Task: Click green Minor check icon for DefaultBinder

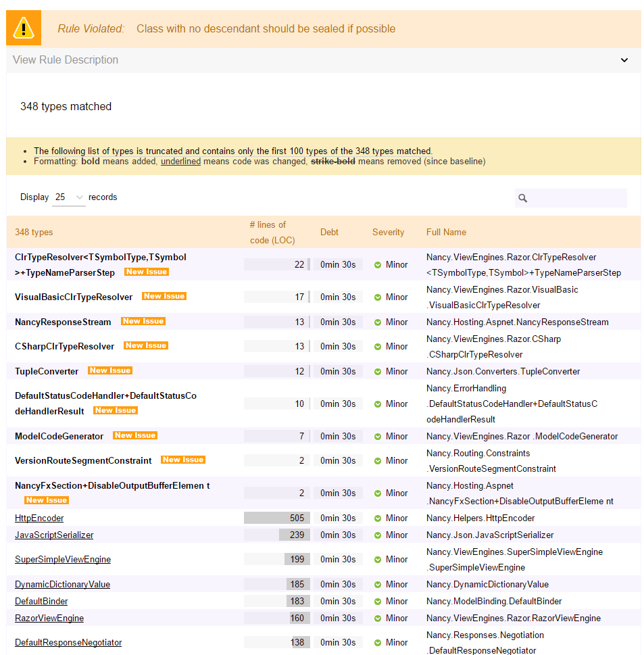Action: click(378, 602)
